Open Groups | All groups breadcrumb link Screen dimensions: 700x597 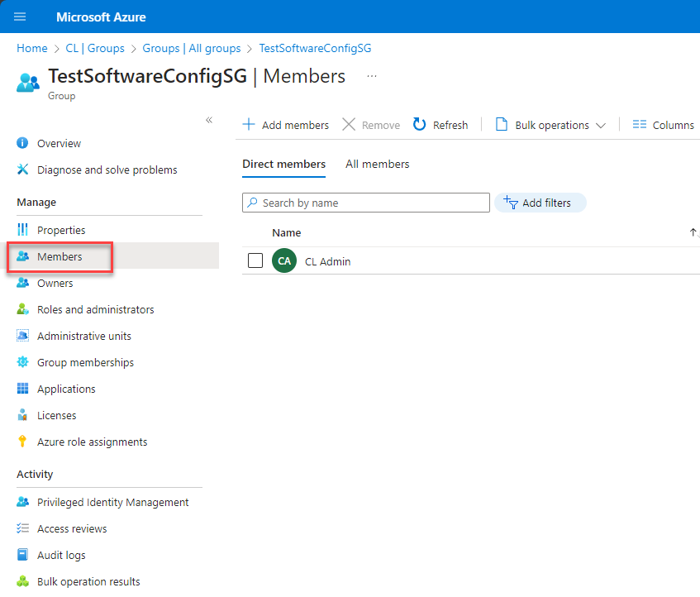click(192, 48)
